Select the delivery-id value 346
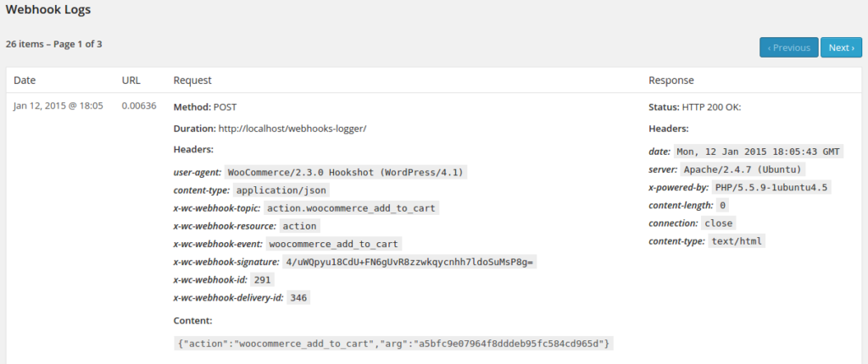The width and height of the screenshot is (868, 364). pyautogui.click(x=298, y=298)
